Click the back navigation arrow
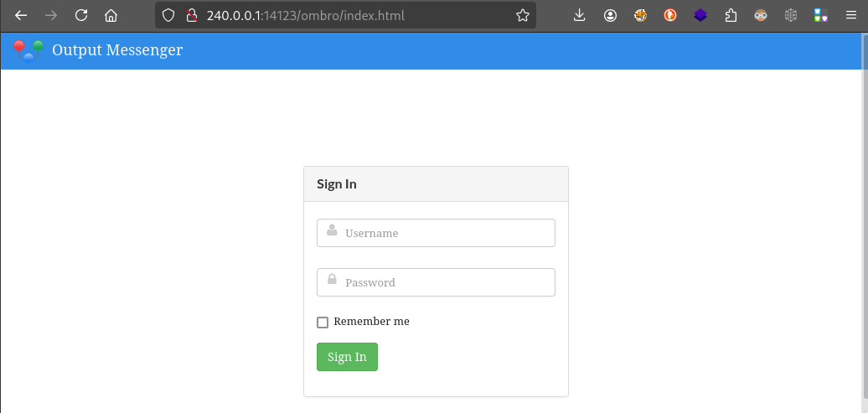 click(22, 15)
